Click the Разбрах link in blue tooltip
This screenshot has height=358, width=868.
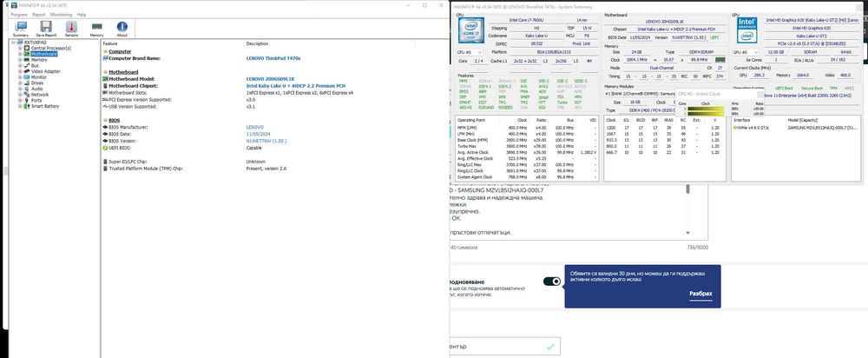(700, 294)
